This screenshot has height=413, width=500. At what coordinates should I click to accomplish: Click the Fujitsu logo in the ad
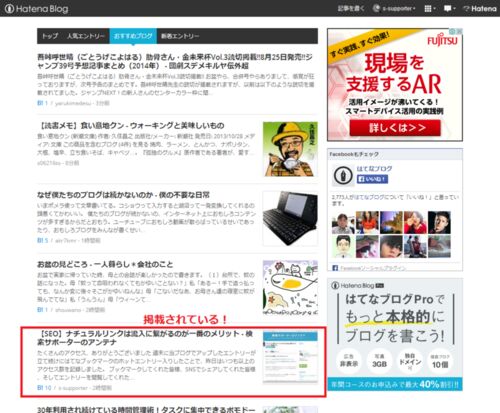pyautogui.click(x=442, y=40)
